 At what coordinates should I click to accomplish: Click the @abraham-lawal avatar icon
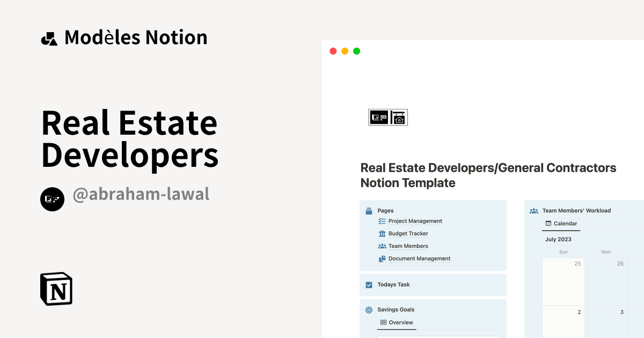52,199
